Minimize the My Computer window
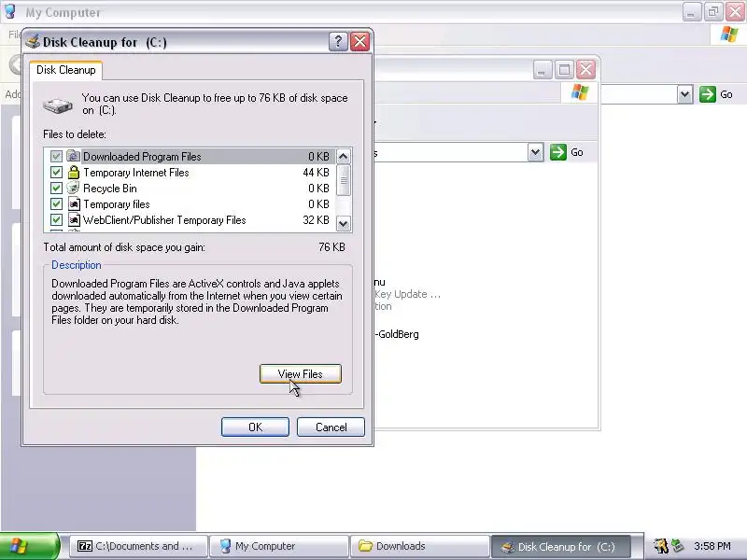The width and height of the screenshot is (747, 560). click(691, 12)
